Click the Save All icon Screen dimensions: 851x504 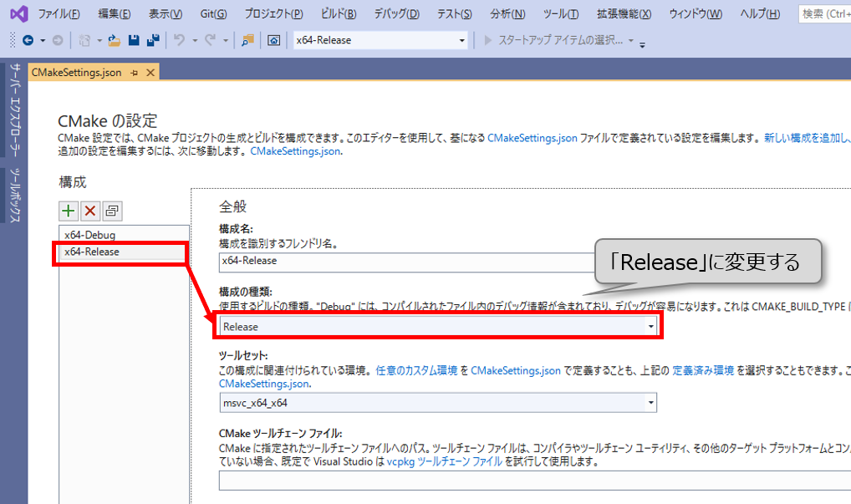tap(153, 40)
